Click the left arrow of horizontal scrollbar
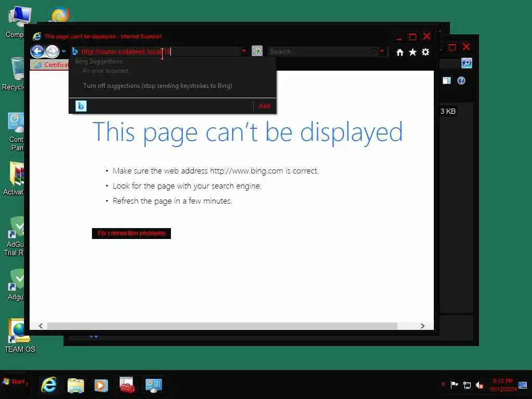Image resolution: width=532 pixels, height=399 pixels. [x=41, y=326]
